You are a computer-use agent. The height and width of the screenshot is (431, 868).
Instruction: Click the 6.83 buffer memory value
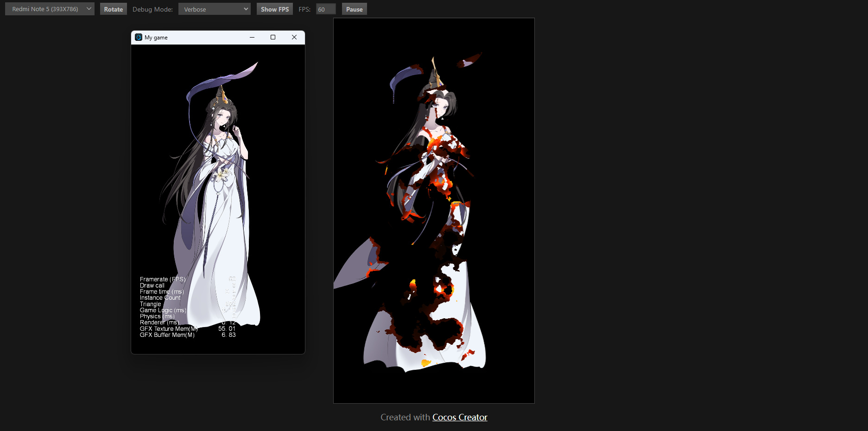(228, 335)
